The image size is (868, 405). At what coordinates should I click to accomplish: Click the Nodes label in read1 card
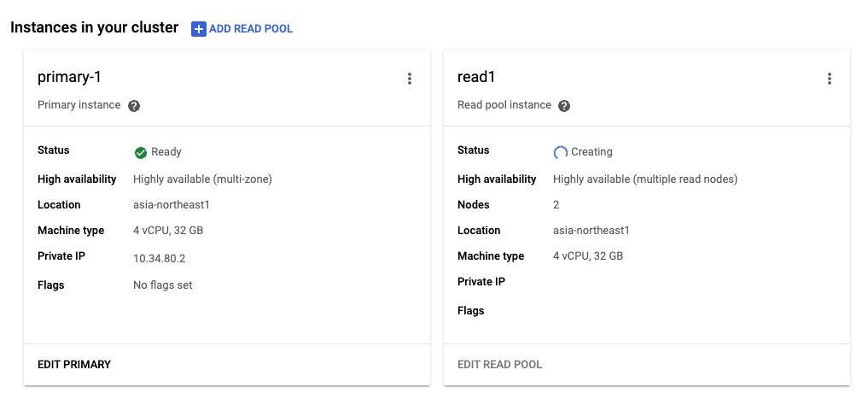point(474,205)
